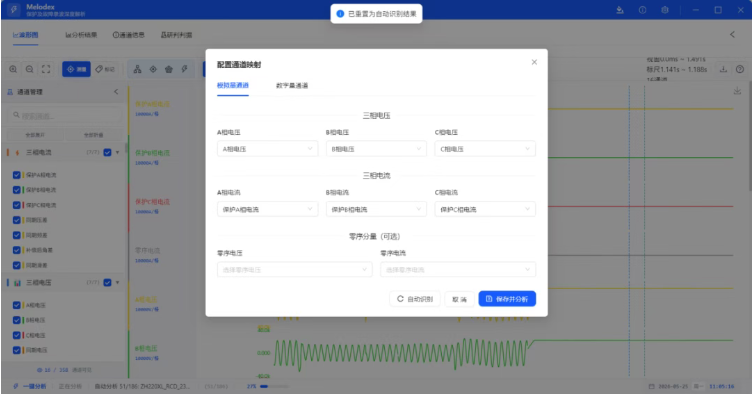Click the right panel collapse chevron

(732, 35)
